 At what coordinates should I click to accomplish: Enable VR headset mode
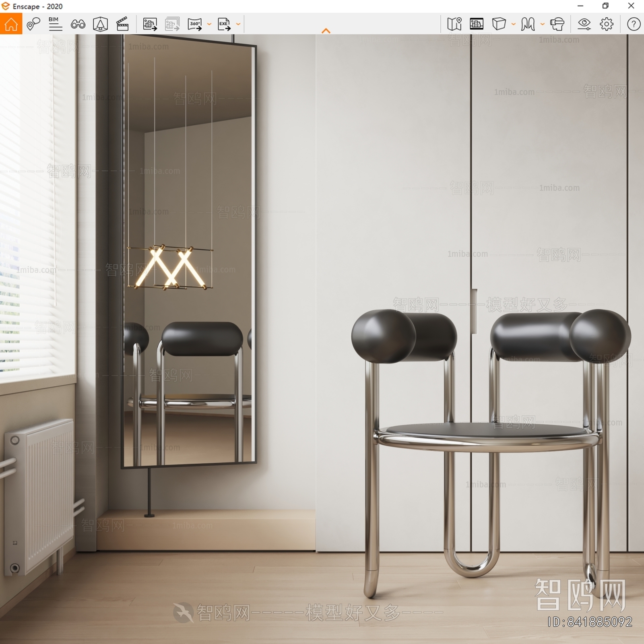[557, 24]
